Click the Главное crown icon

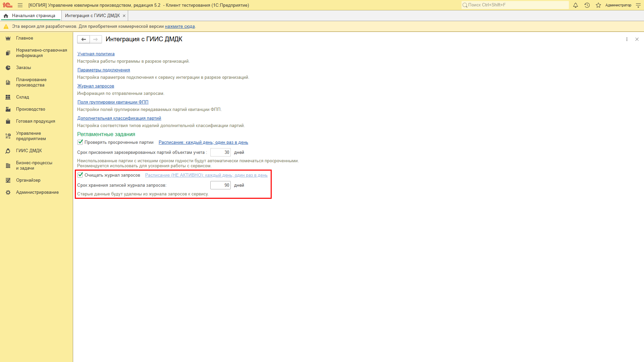[8, 38]
